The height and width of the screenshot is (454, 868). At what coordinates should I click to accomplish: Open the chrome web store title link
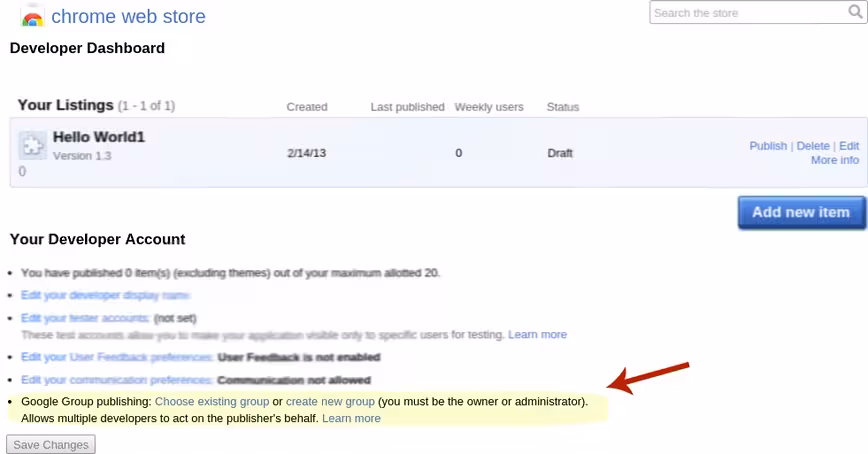click(128, 17)
